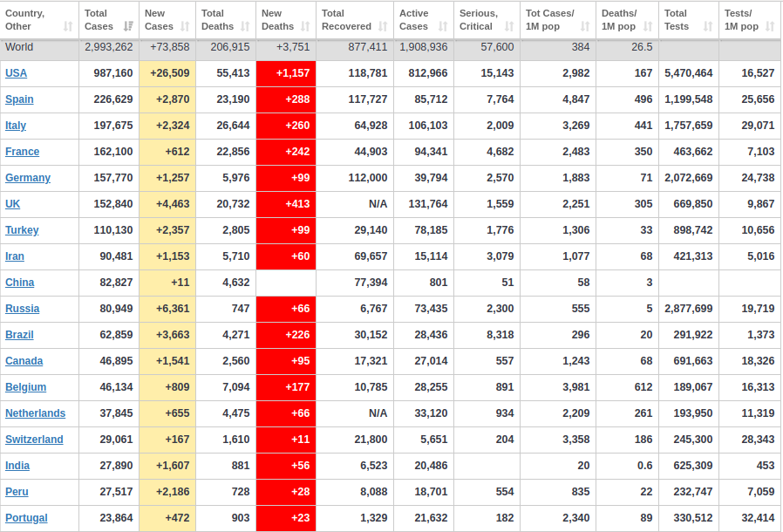Viewport: 783px width, 532px height.
Task: Sort by Active Cases column icon
Action: click(443, 26)
